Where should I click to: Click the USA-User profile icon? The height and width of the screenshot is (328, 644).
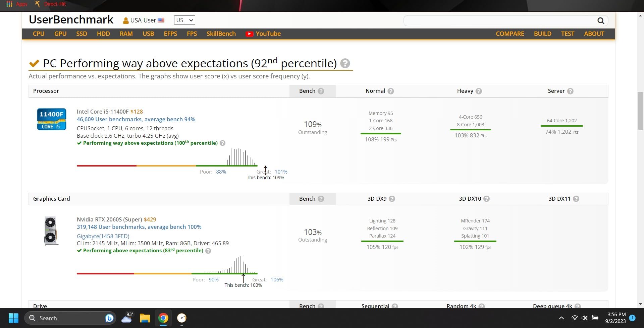point(126,21)
